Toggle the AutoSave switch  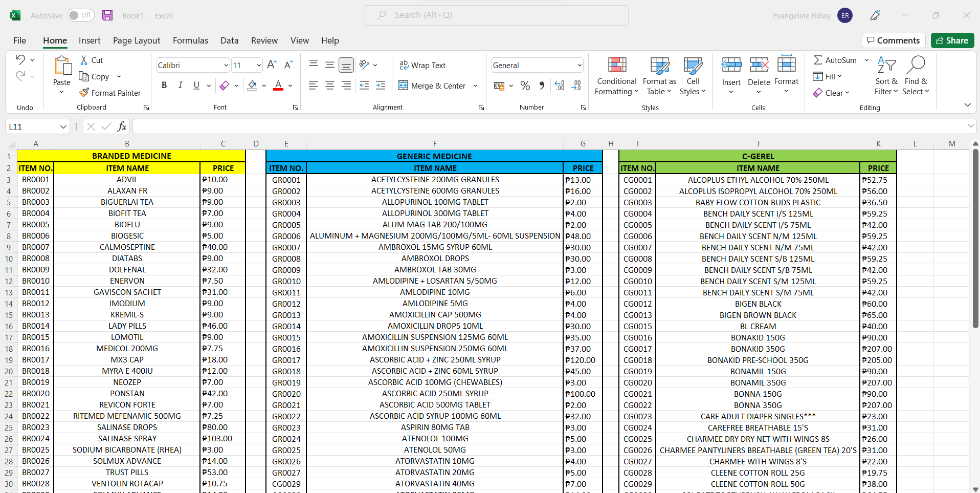(x=81, y=15)
